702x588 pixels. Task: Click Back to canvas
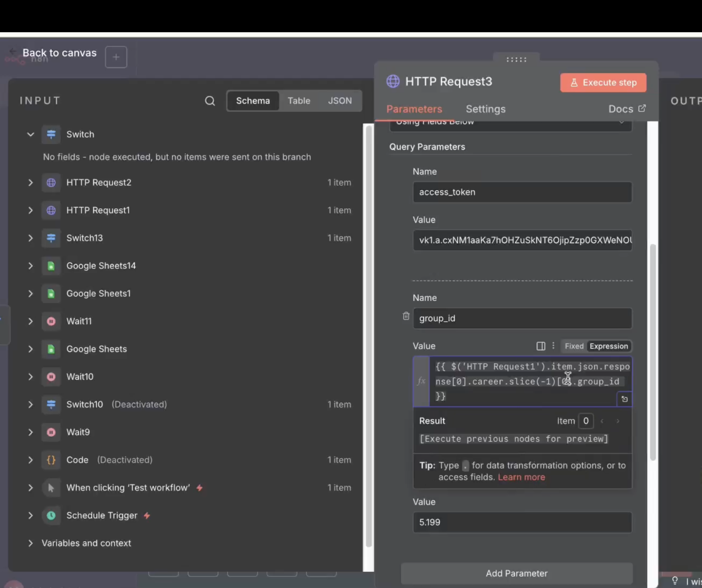click(x=59, y=53)
